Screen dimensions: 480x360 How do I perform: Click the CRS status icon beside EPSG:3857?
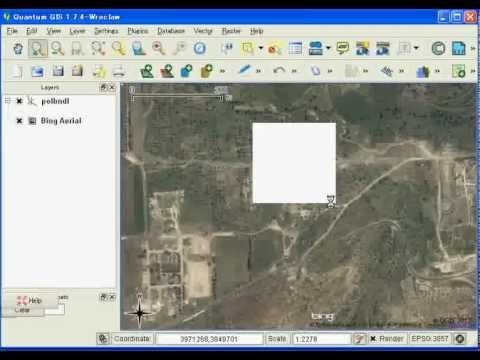click(460, 339)
